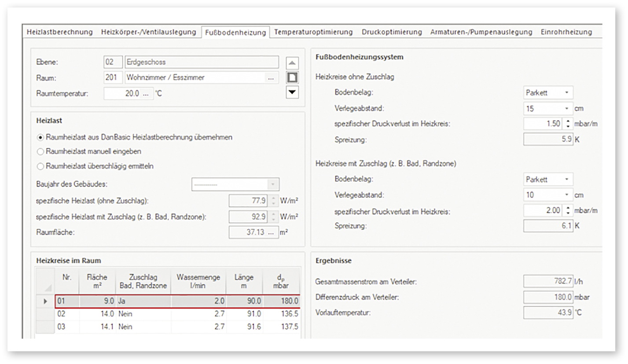
Task: Click the down arrow room navigation icon
Action: (293, 92)
